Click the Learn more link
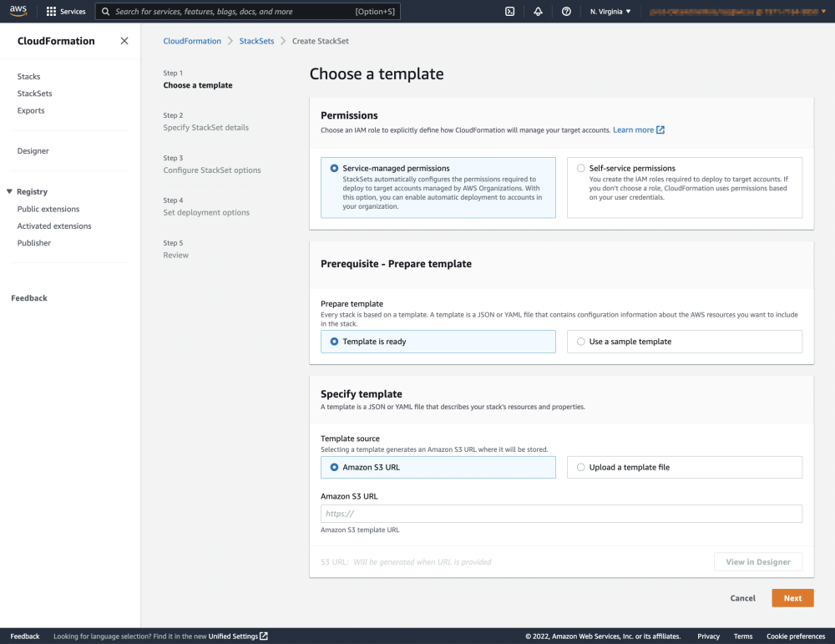Viewport: 835px width, 644px height. click(633, 130)
